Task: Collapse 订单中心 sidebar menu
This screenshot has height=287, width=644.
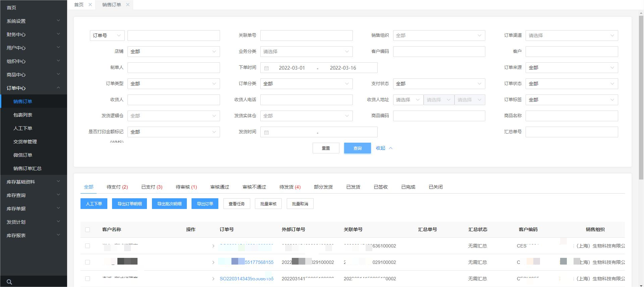Action: click(x=34, y=88)
